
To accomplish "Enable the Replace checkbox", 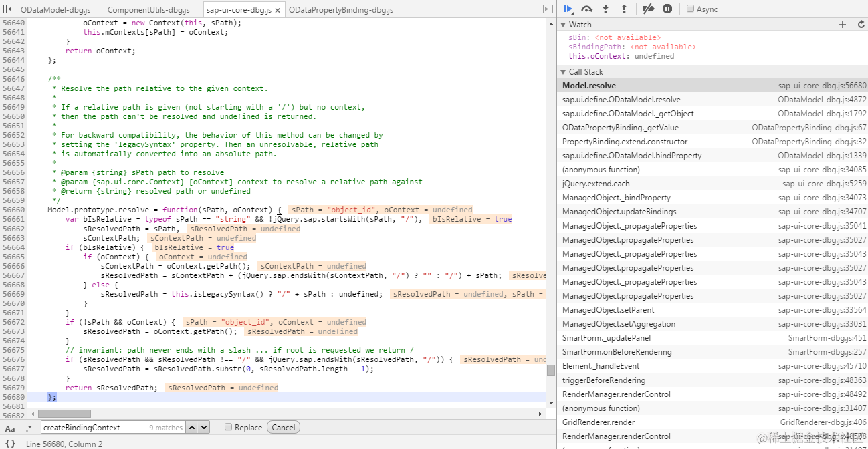I will click(228, 428).
